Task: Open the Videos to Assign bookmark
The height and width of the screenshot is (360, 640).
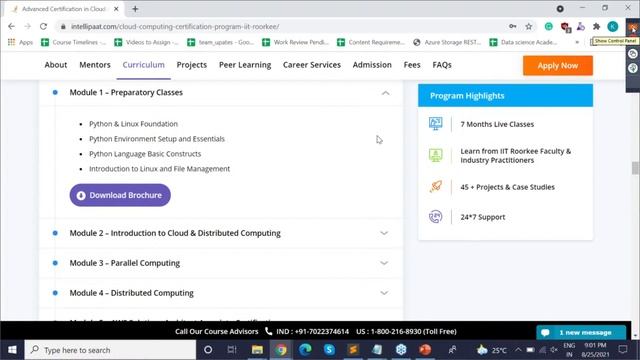Action: click(x=147, y=42)
